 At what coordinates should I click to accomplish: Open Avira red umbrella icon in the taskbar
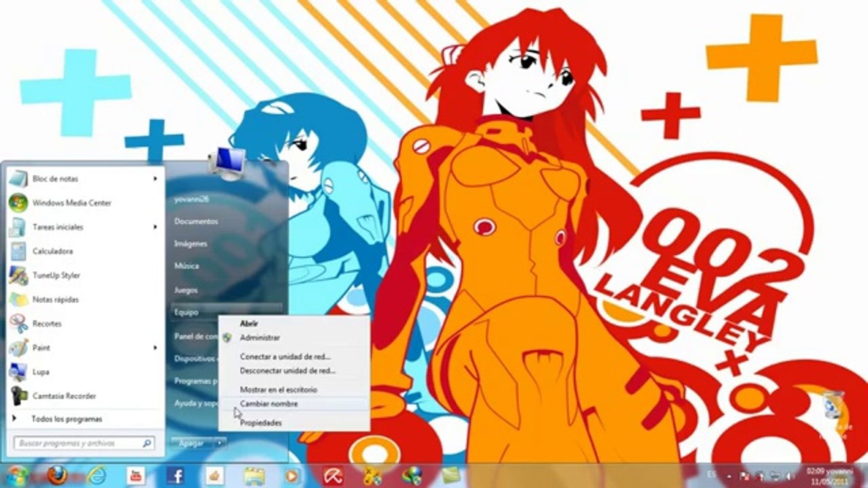332,475
